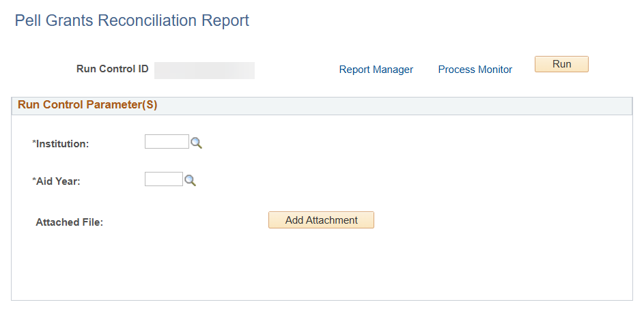The width and height of the screenshot is (644, 313).
Task: Click the Pell Grants Reconciliation Report title
Action: pyautogui.click(x=132, y=20)
